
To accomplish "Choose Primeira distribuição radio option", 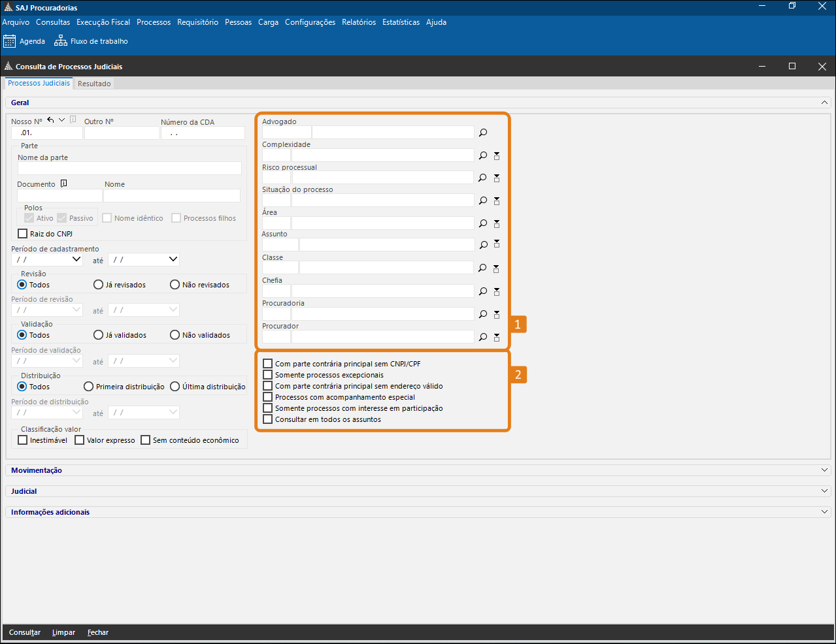I will tap(89, 387).
